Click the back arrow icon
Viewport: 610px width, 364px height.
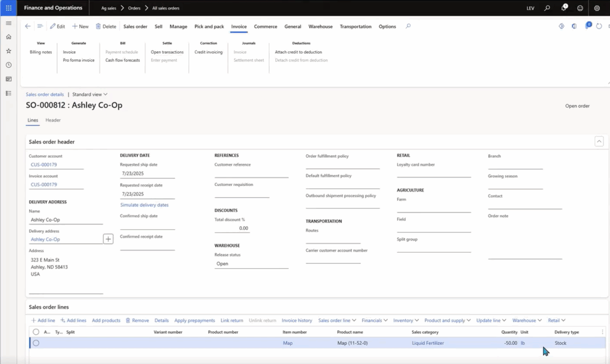27,26
